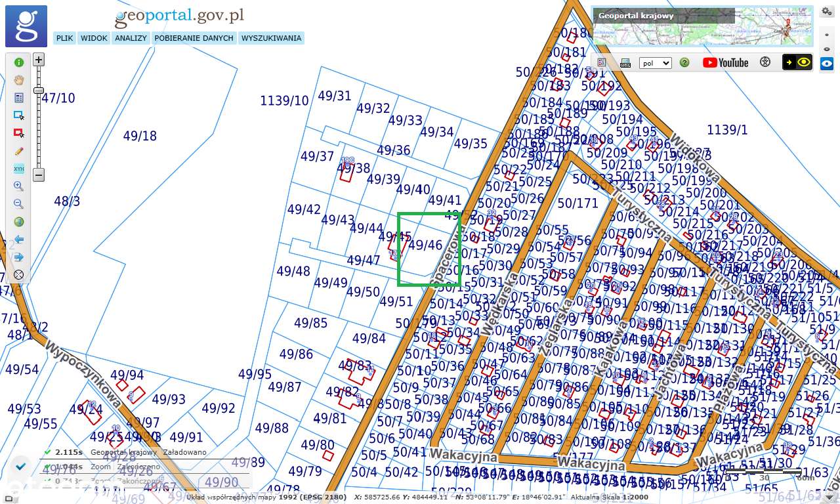Go to next map view arrow
This screenshot has width=840, height=504.
click(x=18, y=257)
